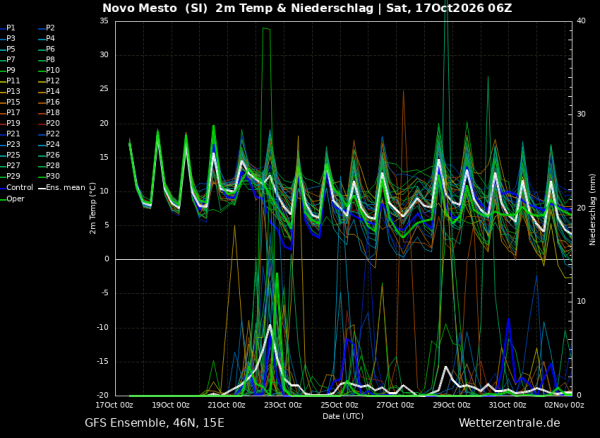Select the P28 legend label
The image size is (600, 438).
tap(49, 166)
